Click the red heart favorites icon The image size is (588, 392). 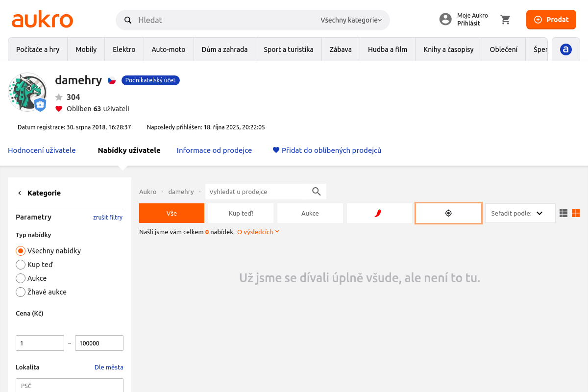(x=59, y=109)
